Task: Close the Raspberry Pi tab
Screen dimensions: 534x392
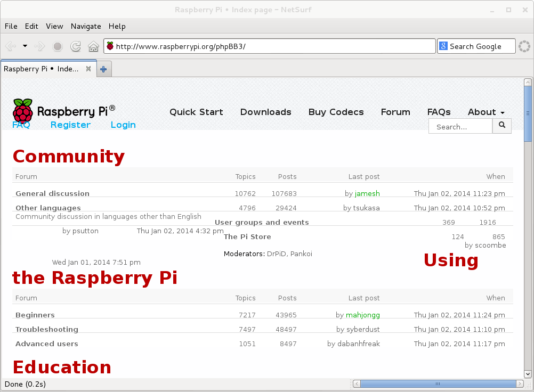Action: (x=88, y=69)
